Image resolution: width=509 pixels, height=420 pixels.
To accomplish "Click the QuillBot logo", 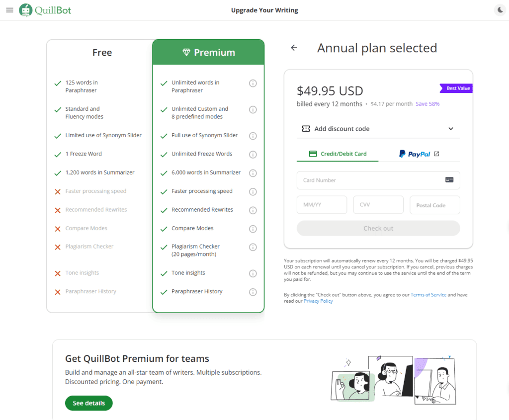I will [x=45, y=10].
